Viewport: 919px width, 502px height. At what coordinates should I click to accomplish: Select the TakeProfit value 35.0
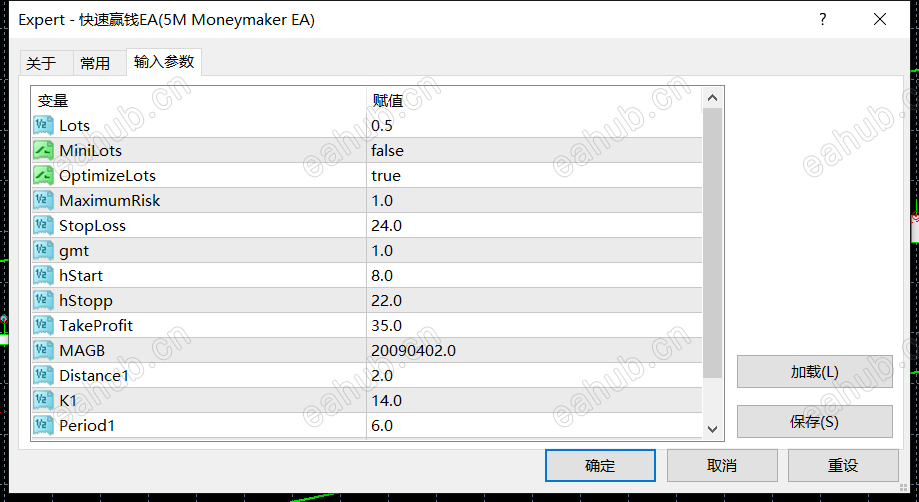pos(386,326)
